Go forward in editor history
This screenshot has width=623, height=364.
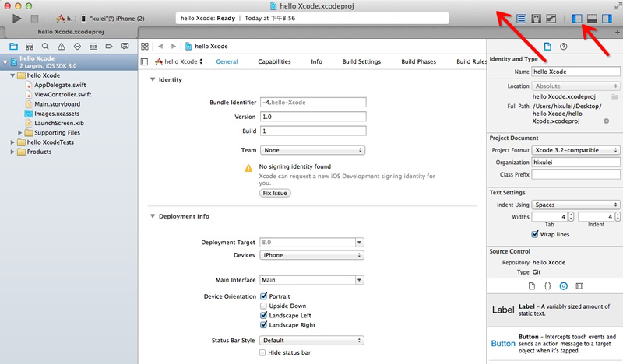coord(173,47)
